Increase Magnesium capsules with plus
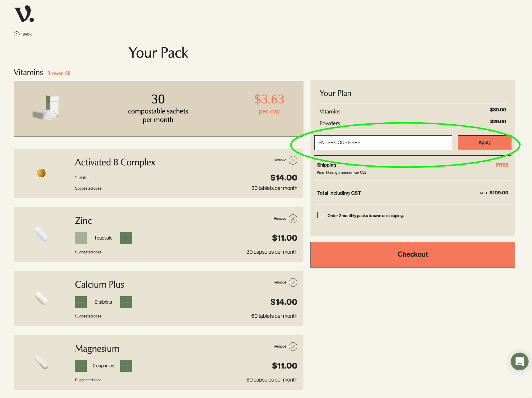 pos(126,366)
